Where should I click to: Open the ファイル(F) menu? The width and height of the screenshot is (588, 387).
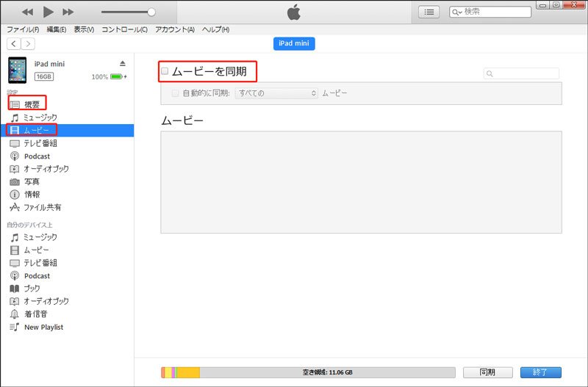[23, 29]
